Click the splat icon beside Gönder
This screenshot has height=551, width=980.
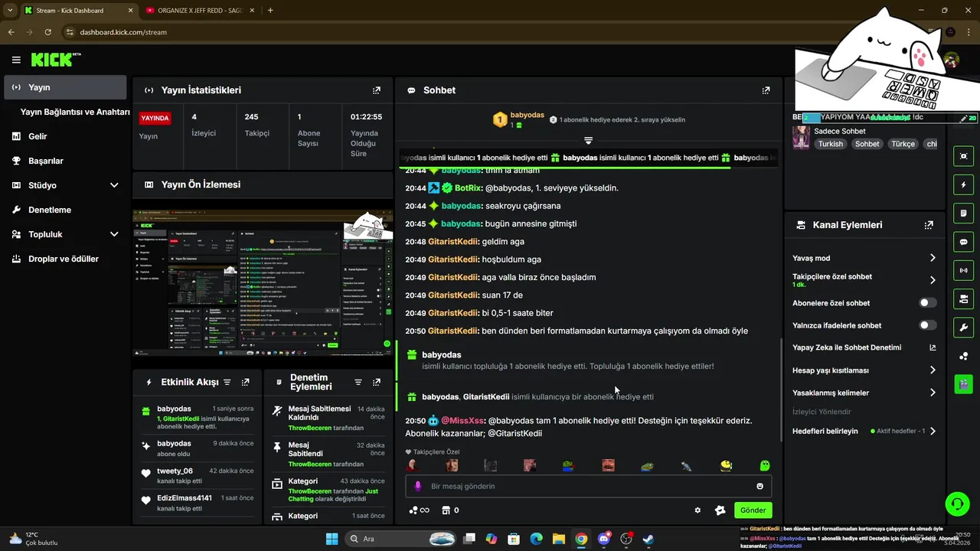(x=720, y=510)
